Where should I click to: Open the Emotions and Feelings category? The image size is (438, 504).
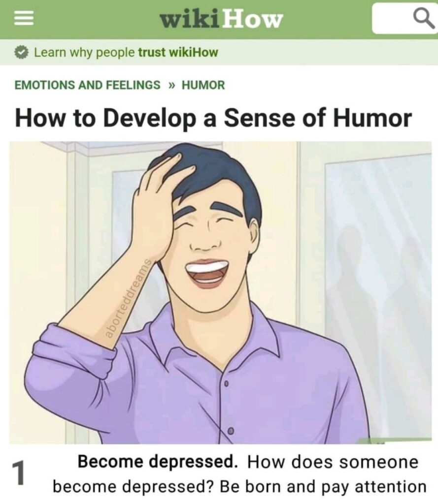tap(88, 85)
